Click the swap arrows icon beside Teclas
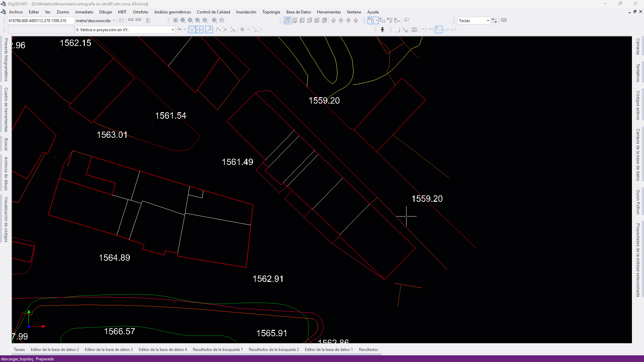 coord(494,20)
